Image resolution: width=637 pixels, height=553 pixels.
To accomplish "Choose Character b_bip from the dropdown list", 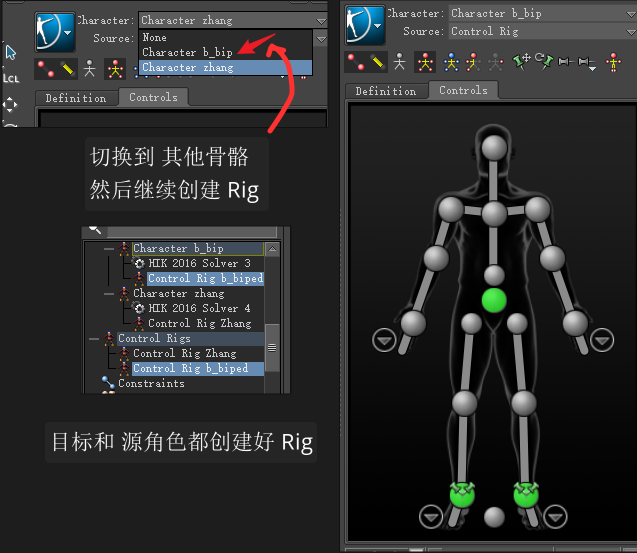I will (x=187, y=52).
